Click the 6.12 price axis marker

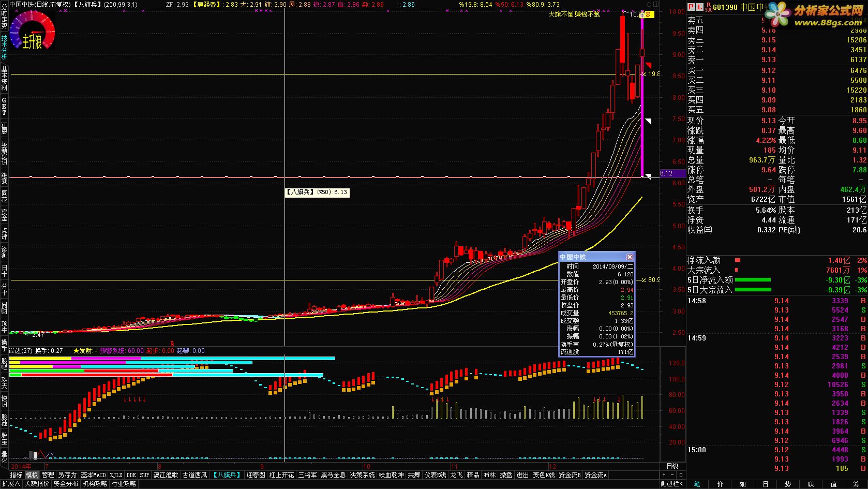coord(672,174)
